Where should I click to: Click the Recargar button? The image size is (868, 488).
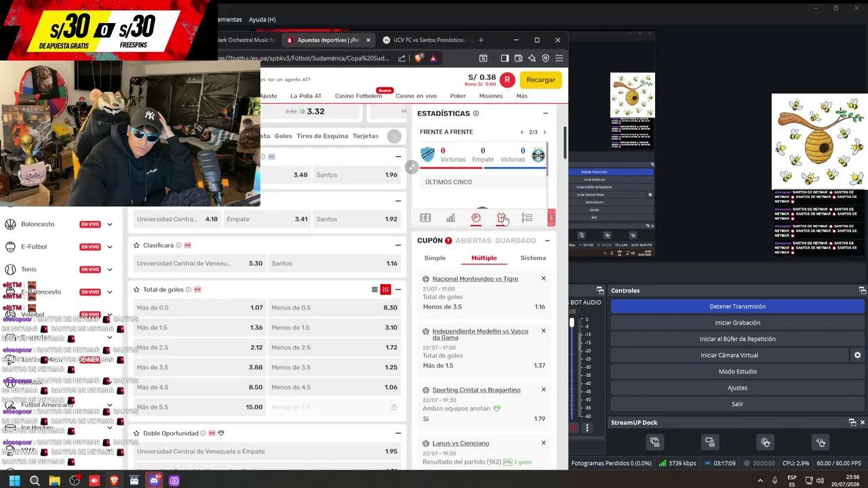pos(540,80)
